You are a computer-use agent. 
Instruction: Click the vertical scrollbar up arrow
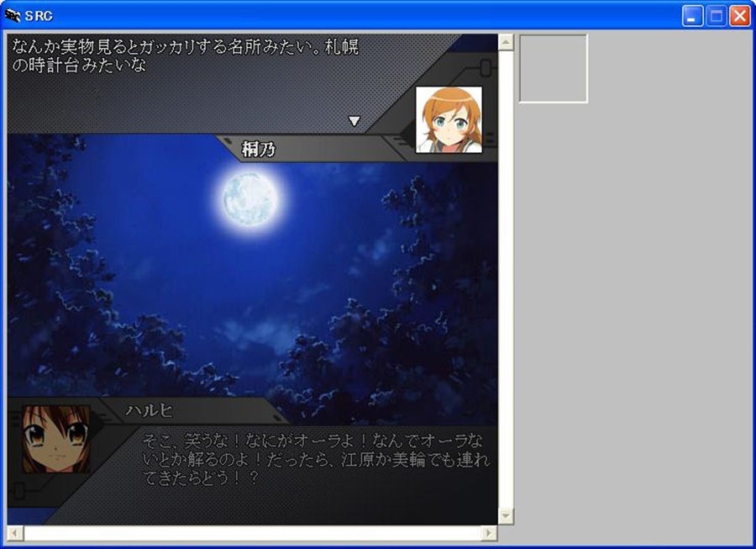[506, 42]
